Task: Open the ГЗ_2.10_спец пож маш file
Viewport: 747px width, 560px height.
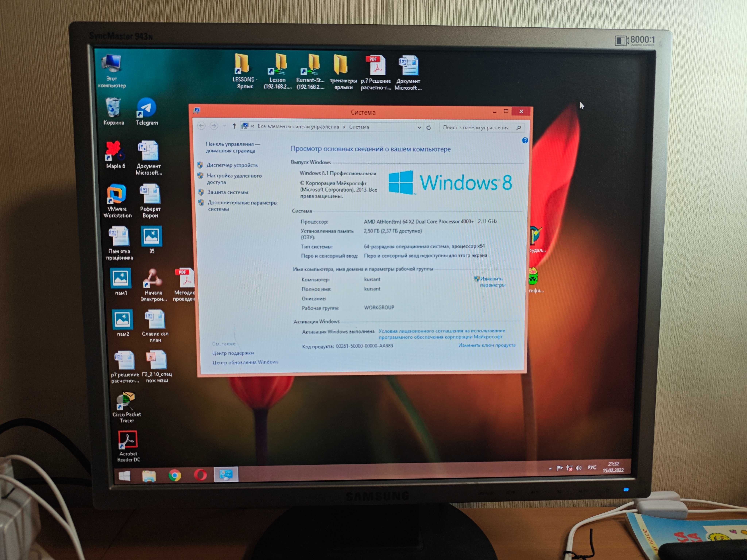Action: click(157, 367)
